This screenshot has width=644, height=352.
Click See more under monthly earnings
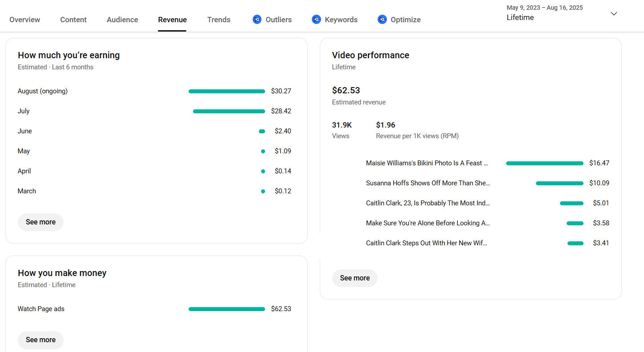(40, 222)
